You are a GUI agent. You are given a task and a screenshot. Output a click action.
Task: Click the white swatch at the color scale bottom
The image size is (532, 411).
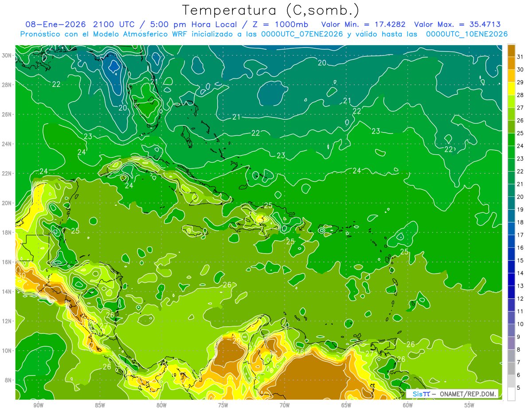coord(511,394)
